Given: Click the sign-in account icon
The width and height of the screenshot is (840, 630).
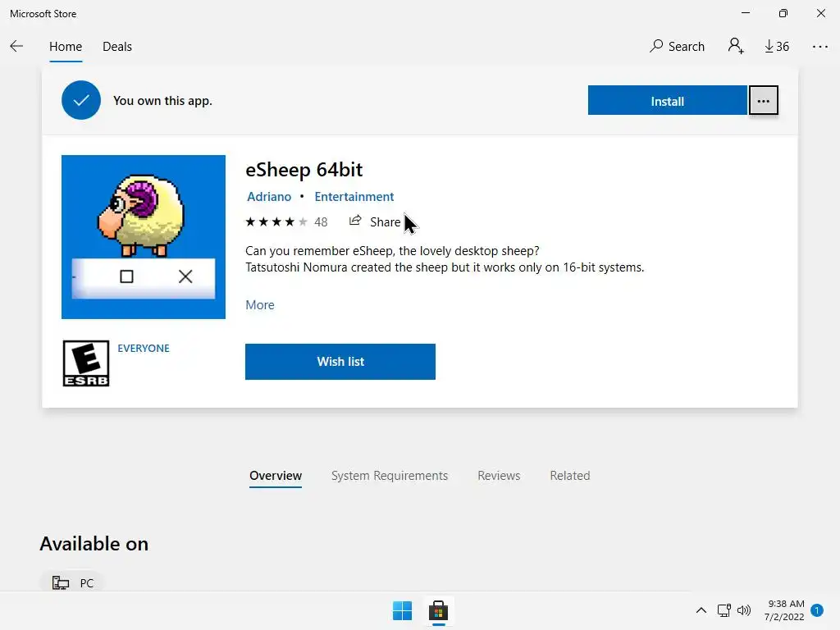Looking at the screenshot, I should [x=736, y=46].
